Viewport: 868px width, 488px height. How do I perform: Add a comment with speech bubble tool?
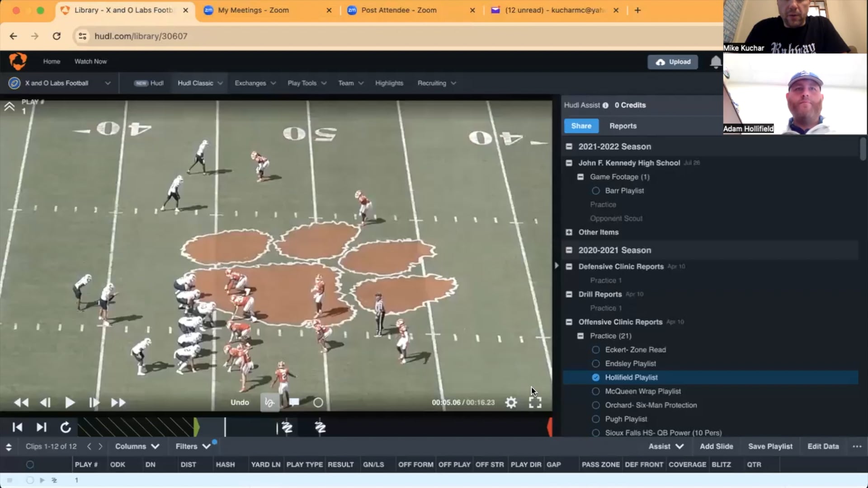[294, 402]
